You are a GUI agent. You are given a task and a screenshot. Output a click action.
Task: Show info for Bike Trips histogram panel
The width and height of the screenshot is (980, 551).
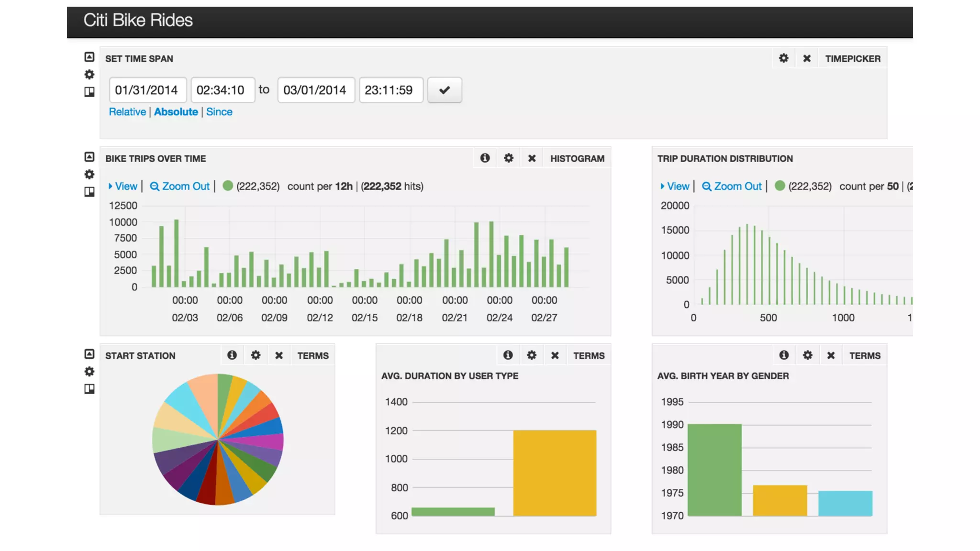click(485, 158)
